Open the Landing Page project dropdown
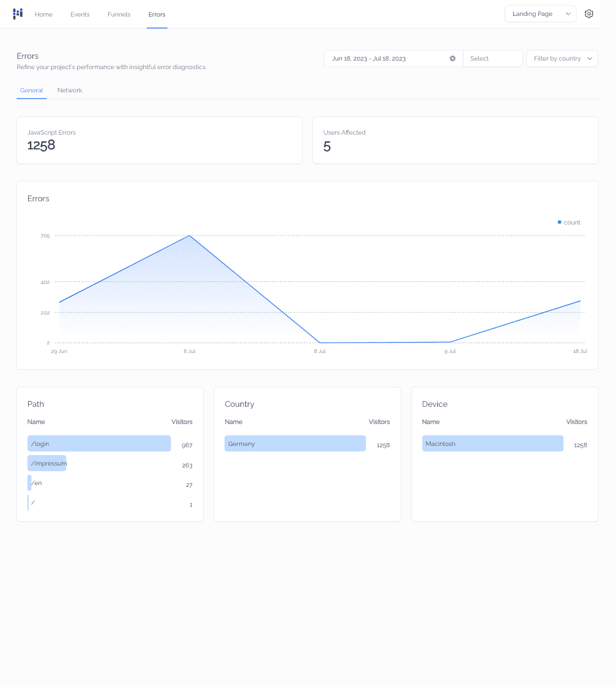Image resolution: width=616 pixels, height=687 pixels. coord(540,14)
